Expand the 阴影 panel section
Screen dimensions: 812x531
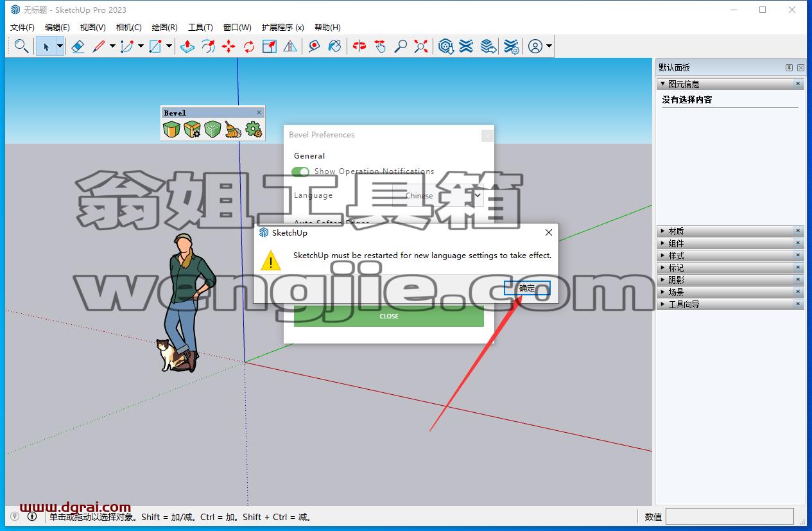730,280
